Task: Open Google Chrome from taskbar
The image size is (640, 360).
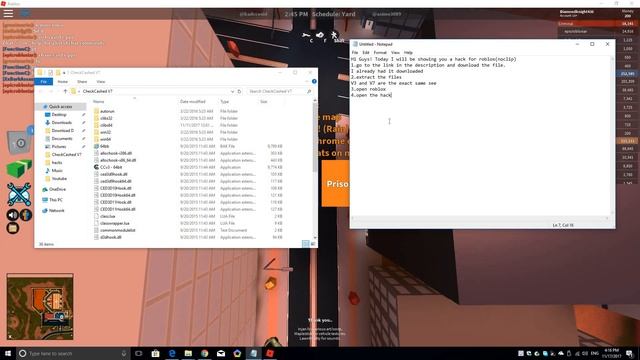Action: tap(204, 353)
